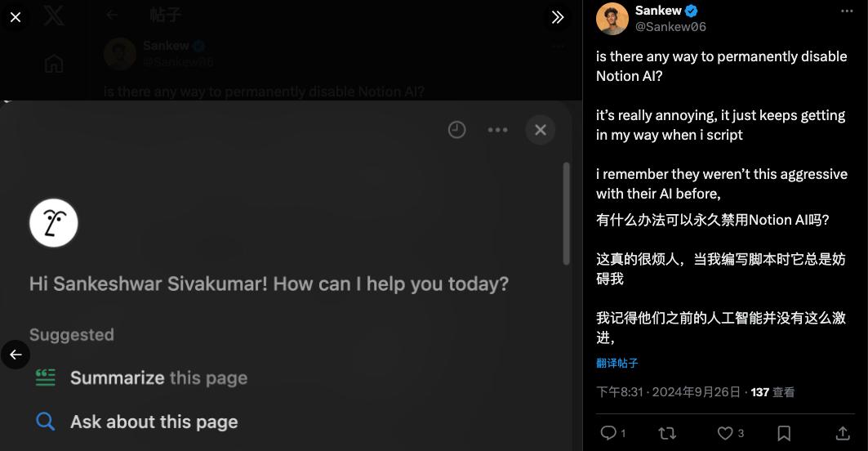Collapse the post sidebar with the double-chevron
Viewport: 868px width, 451px height.
click(x=558, y=17)
